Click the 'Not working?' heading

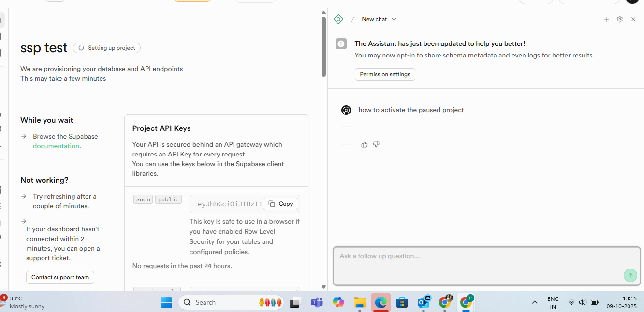[44, 180]
